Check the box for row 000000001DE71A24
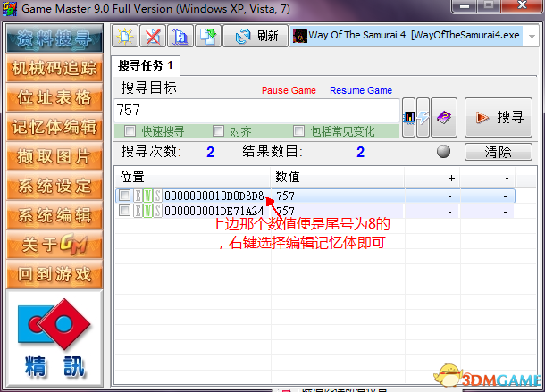 pos(124,211)
